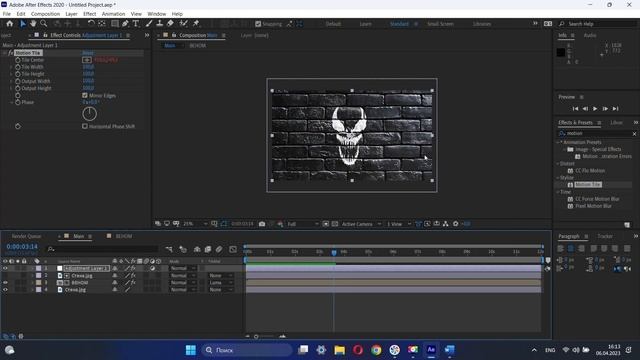Viewport: 640px width, 360px height.
Task: Select the Pen tool
Action: click(125, 24)
